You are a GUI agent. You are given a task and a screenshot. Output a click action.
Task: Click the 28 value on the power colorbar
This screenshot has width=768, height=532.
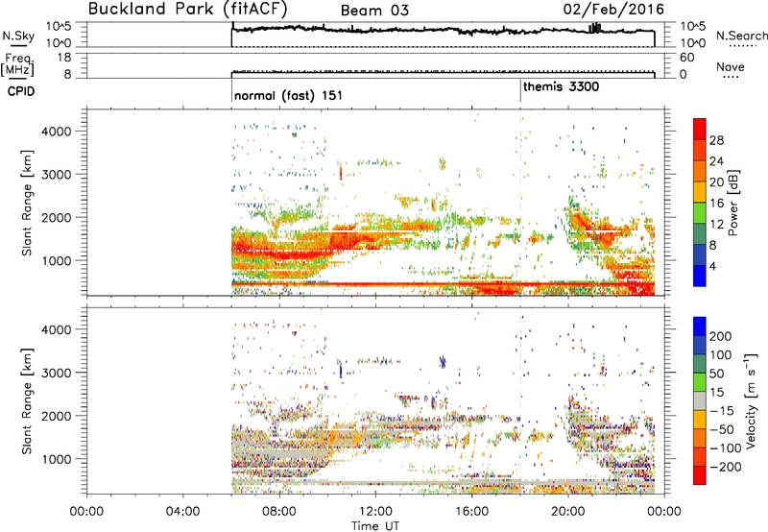tap(716, 140)
